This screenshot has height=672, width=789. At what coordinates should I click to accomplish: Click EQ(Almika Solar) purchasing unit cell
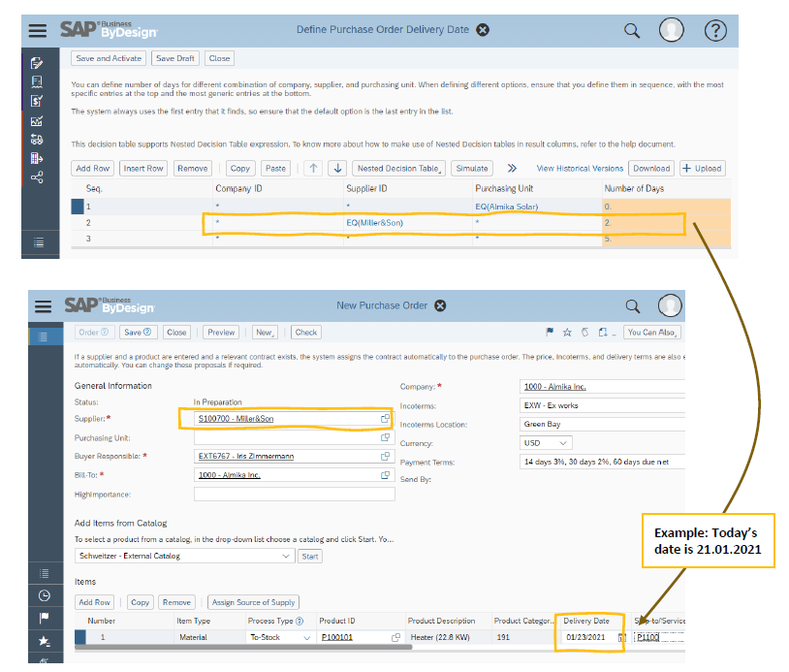(507, 207)
